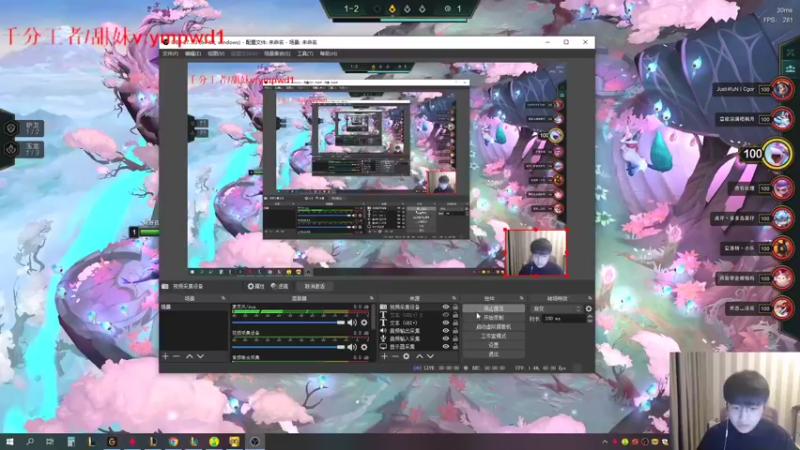Open 滤镜 filters in source toolbar
Screen dimensions: 800x450
point(280,286)
